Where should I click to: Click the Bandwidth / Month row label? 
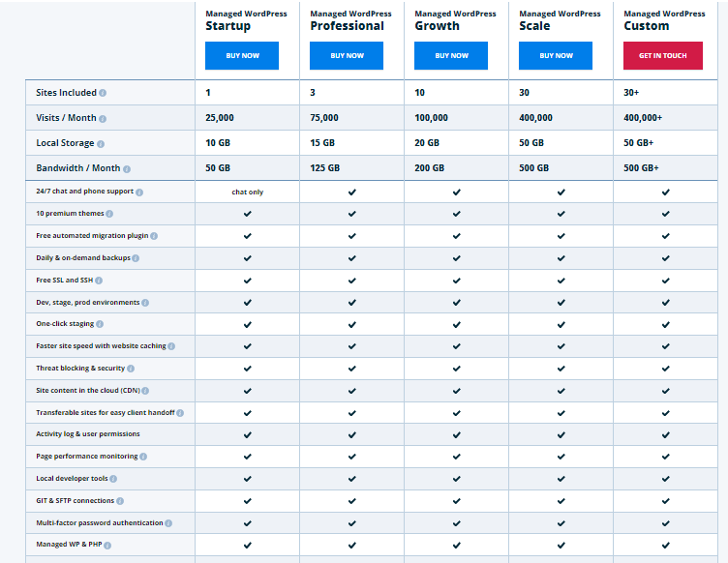click(78, 168)
